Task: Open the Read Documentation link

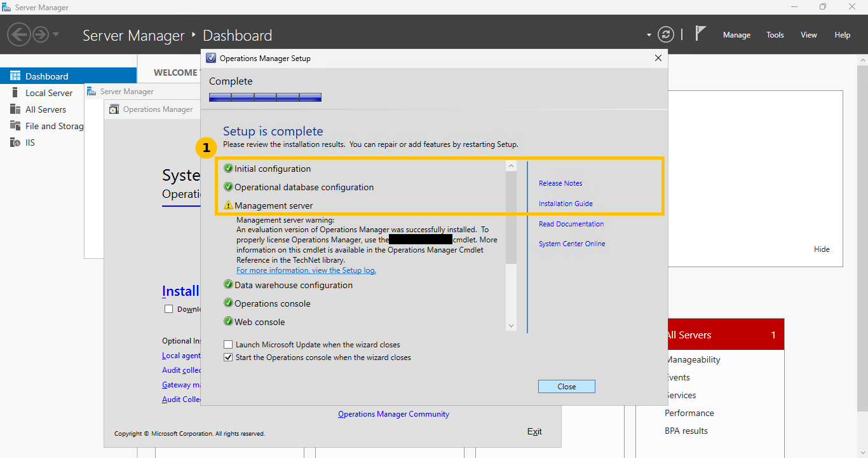Action: [571, 224]
